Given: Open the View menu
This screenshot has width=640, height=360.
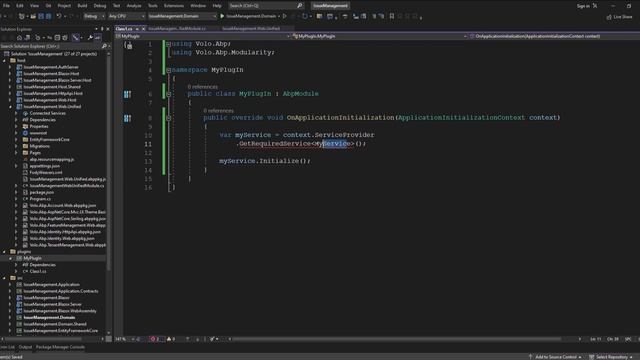Looking at the screenshot, I should 34,6.
